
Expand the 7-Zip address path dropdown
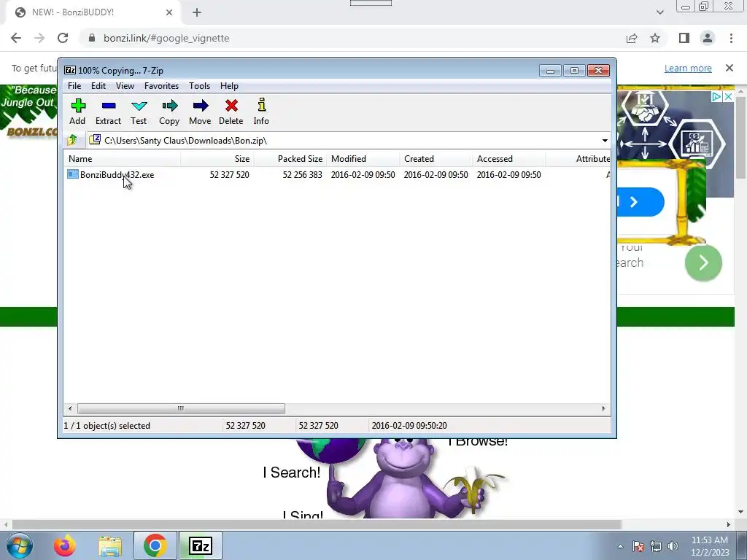pyautogui.click(x=605, y=141)
